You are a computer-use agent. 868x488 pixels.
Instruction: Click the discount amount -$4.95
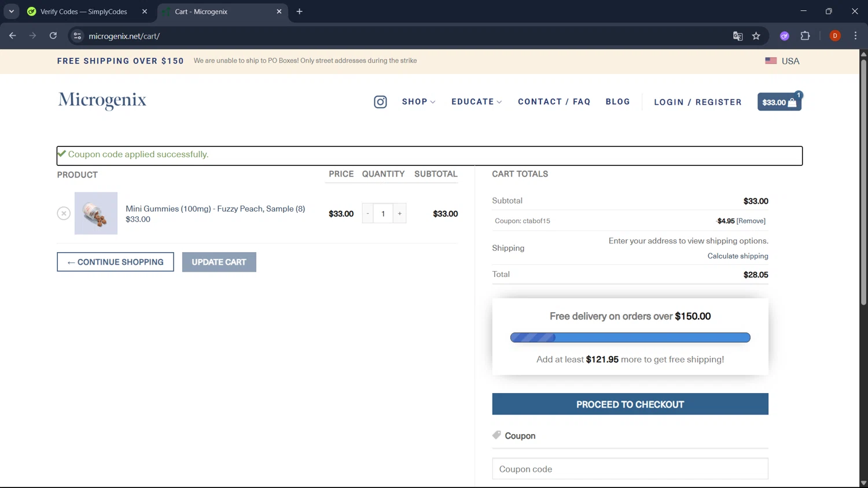point(725,221)
